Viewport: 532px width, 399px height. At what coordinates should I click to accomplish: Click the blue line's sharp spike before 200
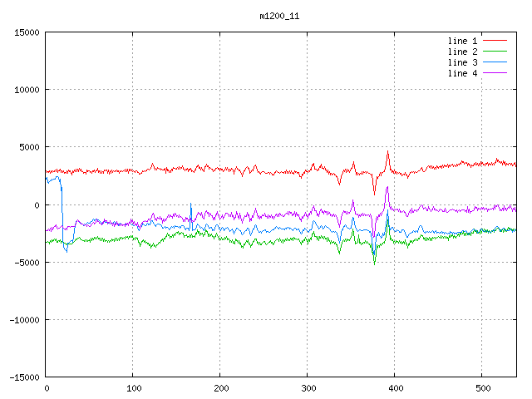coord(190,204)
